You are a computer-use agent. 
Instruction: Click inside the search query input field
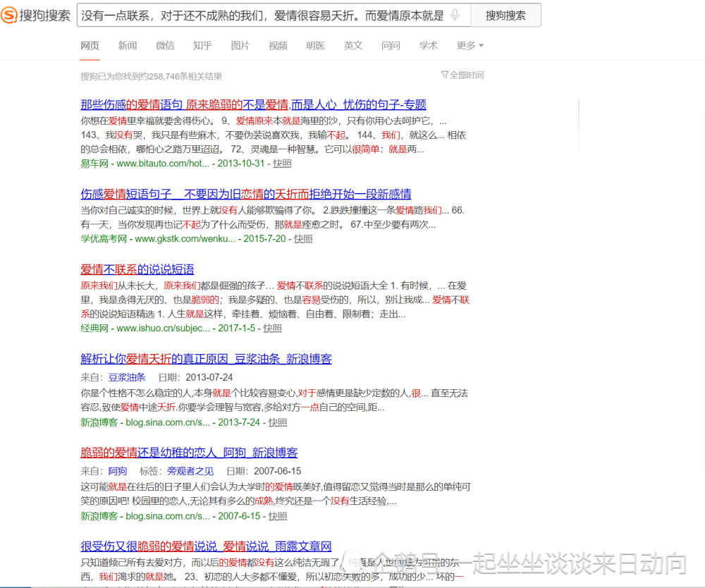tap(261, 15)
